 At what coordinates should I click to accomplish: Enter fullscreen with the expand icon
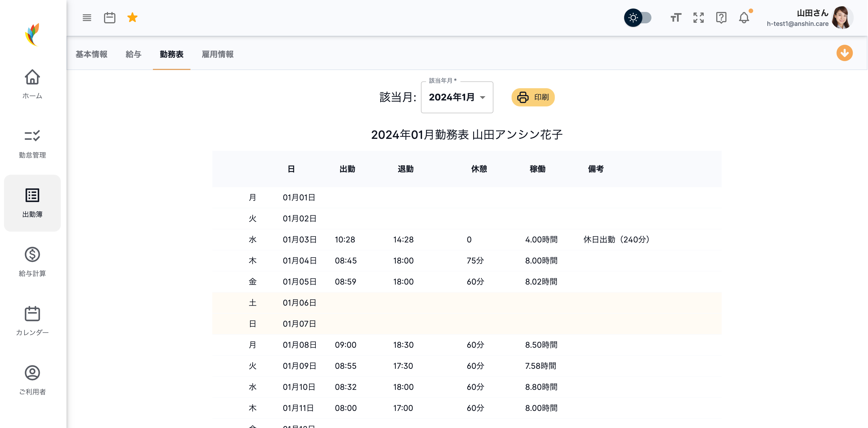[699, 18]
